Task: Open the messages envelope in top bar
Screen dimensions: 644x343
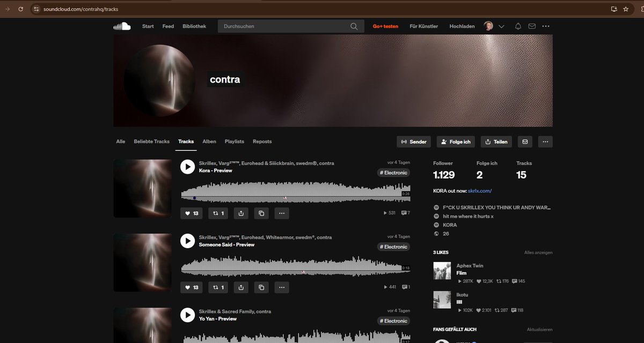Action: (532, 26)
